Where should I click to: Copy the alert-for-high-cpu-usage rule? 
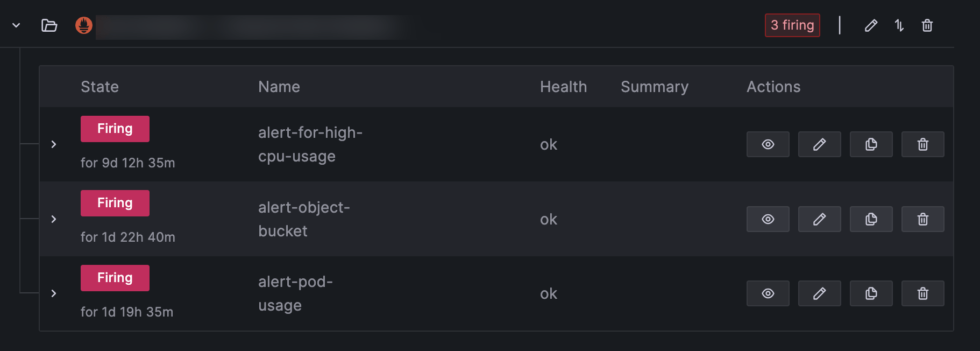(x=871, y=144)
